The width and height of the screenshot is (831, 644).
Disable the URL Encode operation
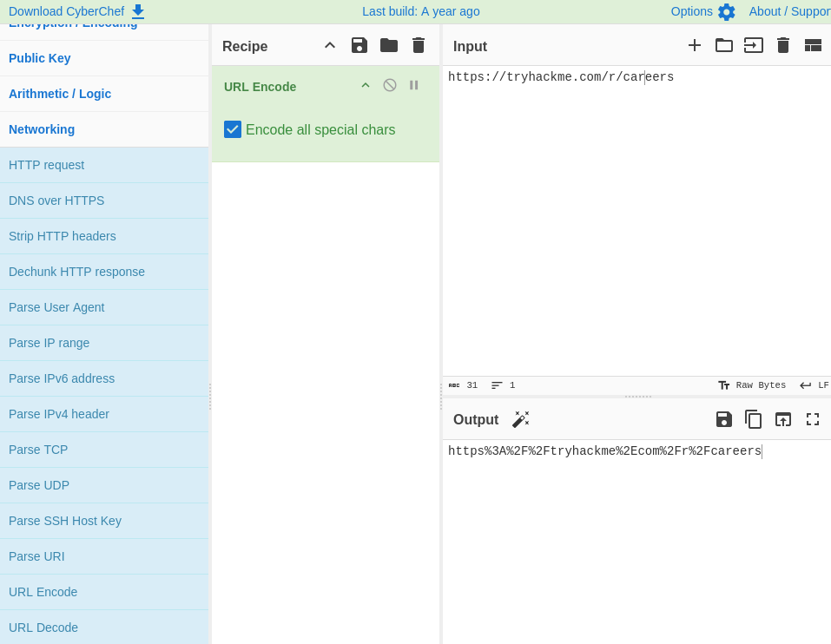pyautogui.click(x=390, y=85)
